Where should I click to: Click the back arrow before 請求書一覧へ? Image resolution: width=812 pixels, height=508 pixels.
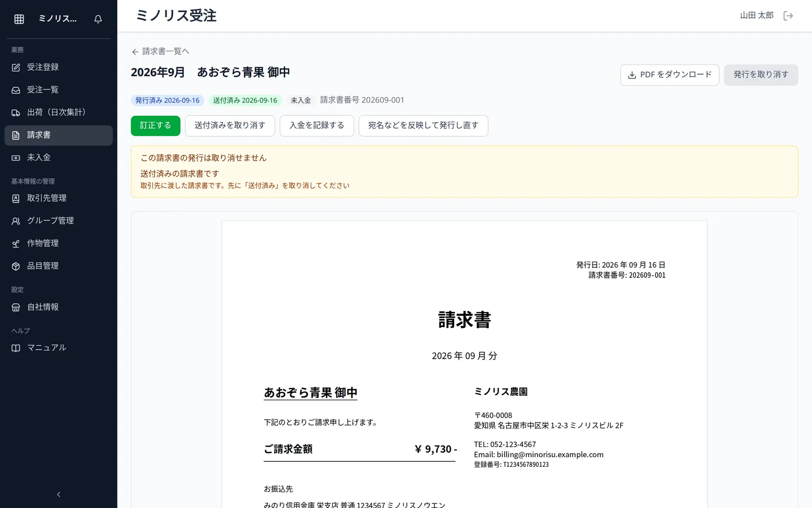(x=135, y=52)
